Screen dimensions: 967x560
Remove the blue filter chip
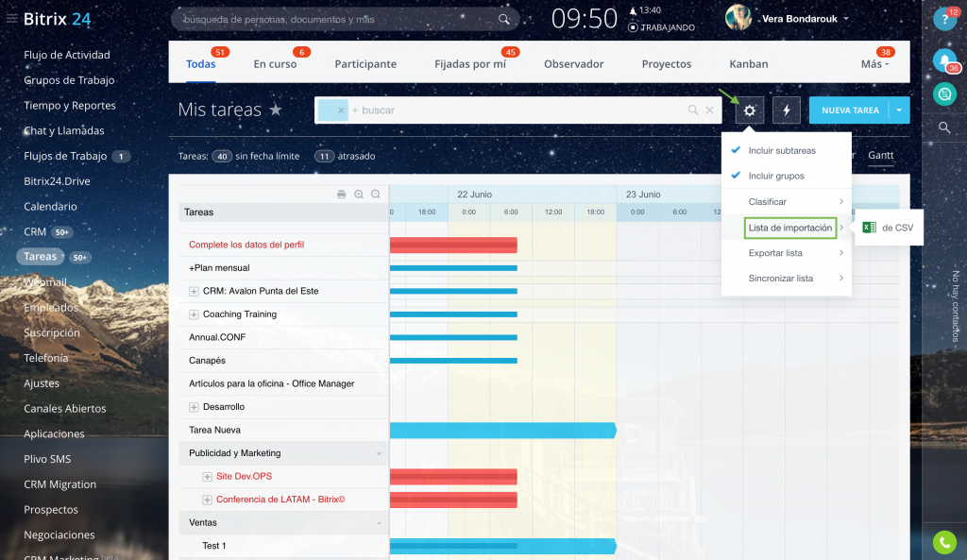340,110
